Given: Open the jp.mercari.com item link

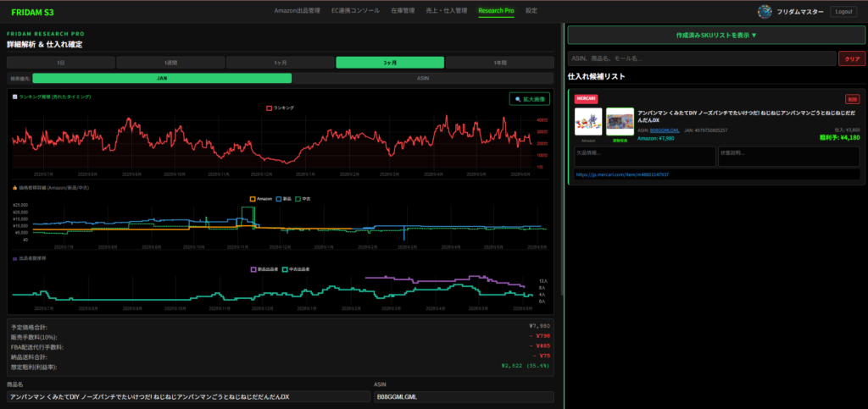Looking at the screenshot, I should (x=622, y=174).
